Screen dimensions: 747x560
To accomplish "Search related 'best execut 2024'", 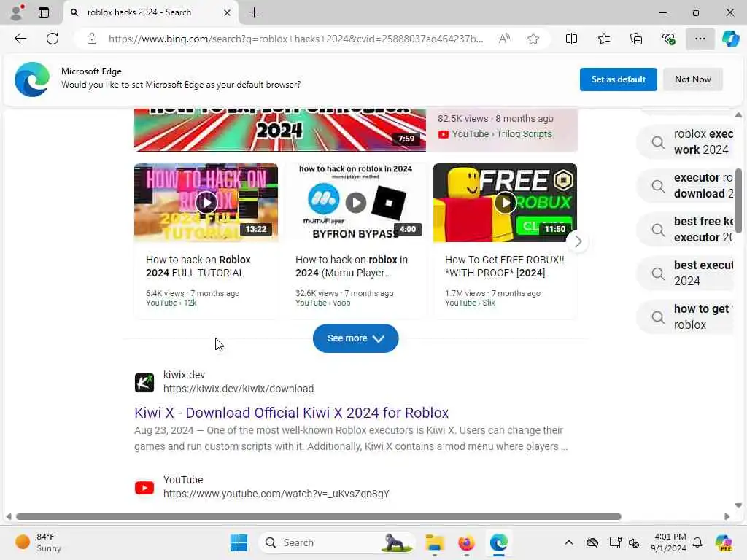I will pos(686,273).
